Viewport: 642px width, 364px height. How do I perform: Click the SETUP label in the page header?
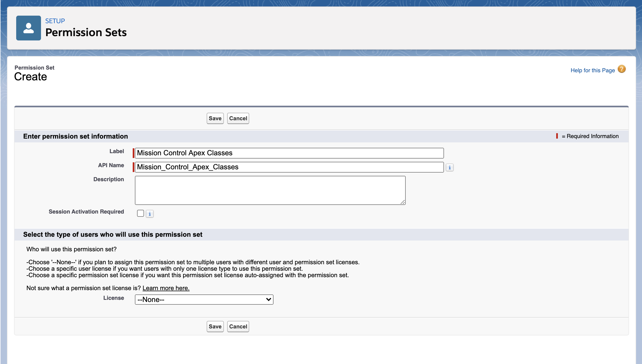(x=54, y=21)
